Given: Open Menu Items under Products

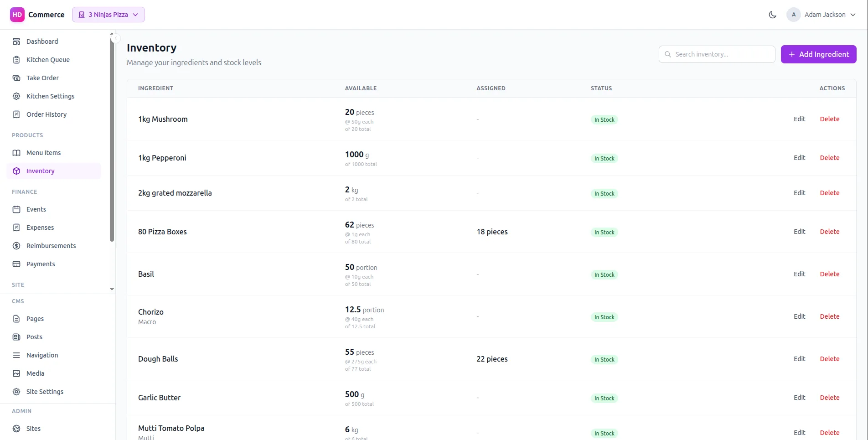Looking at the screenshot, I should click(x=43, y=152).
